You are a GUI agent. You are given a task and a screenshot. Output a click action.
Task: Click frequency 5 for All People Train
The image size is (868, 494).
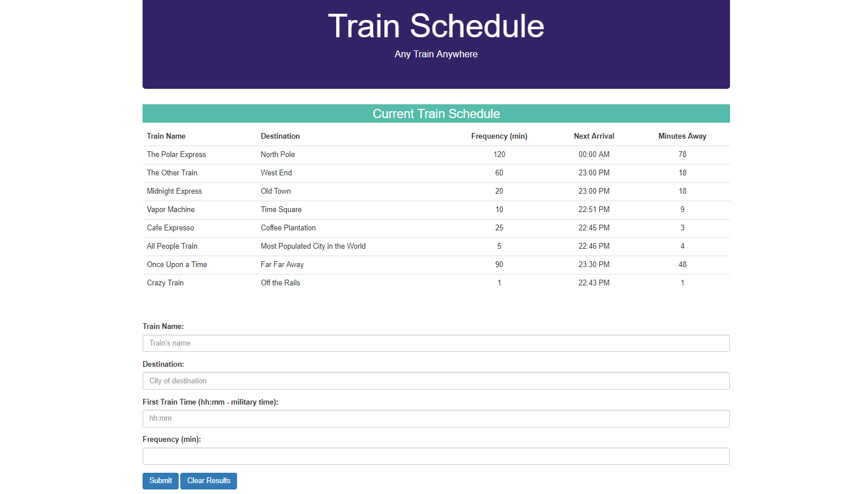[499, 246]
